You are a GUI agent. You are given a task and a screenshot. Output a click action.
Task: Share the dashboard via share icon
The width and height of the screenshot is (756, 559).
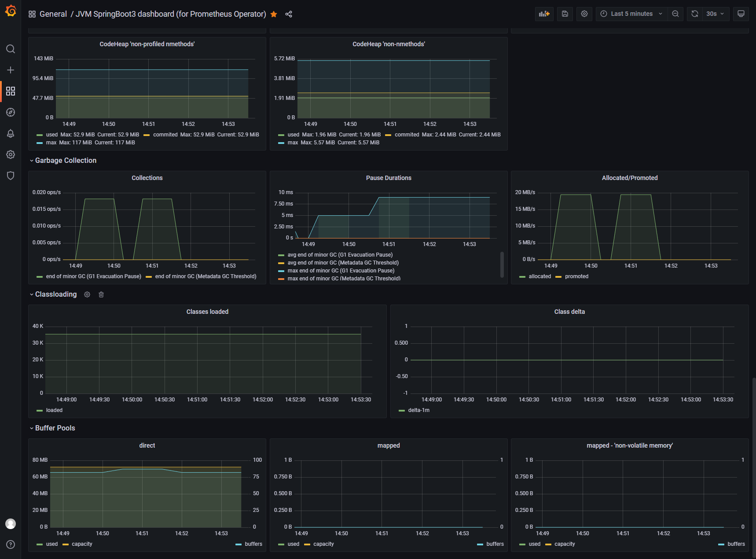pyautogui.click(x=289, y=14)
